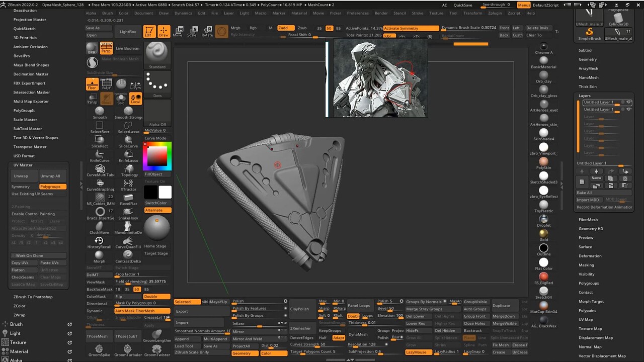Select the Gold material sphere

(543, 234)
